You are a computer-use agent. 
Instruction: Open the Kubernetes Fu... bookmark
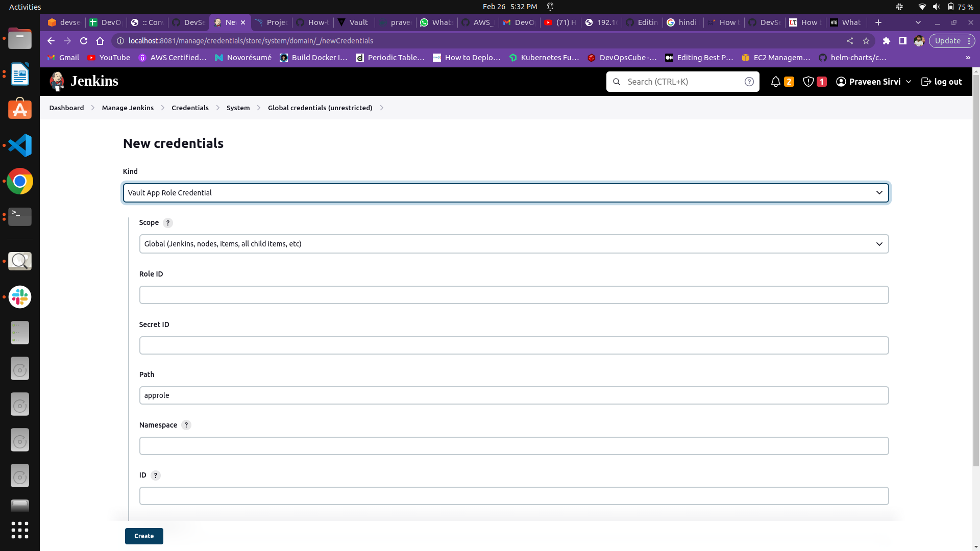pyautogui.click(x=544, y=58)
